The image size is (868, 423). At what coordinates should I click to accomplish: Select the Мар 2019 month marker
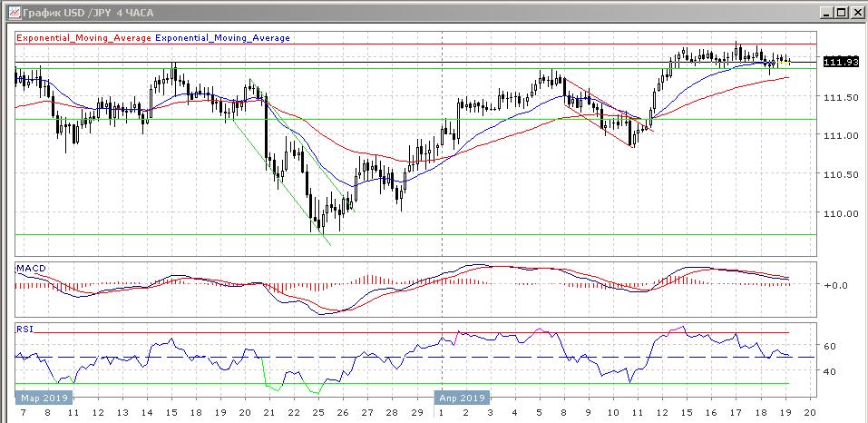(x=44, y=398)
